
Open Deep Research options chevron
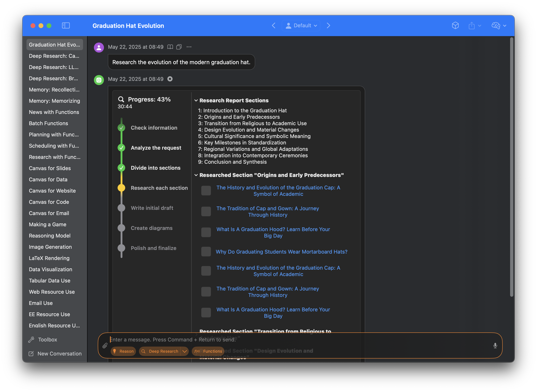[185, 351]
